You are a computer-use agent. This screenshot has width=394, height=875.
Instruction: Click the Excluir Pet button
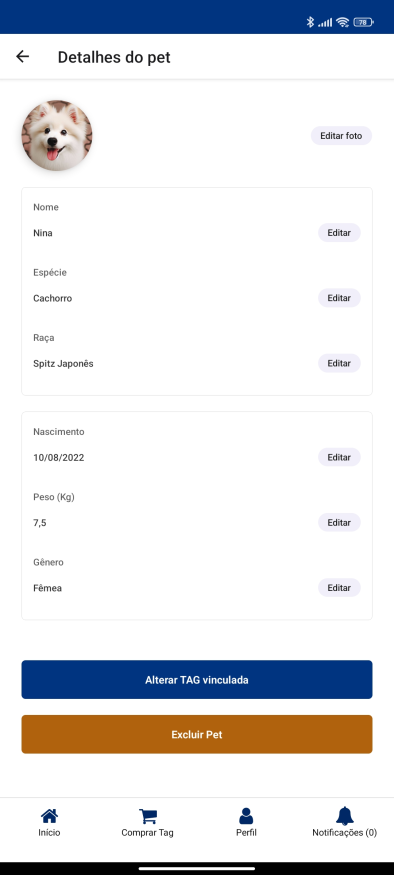(197, 734)
